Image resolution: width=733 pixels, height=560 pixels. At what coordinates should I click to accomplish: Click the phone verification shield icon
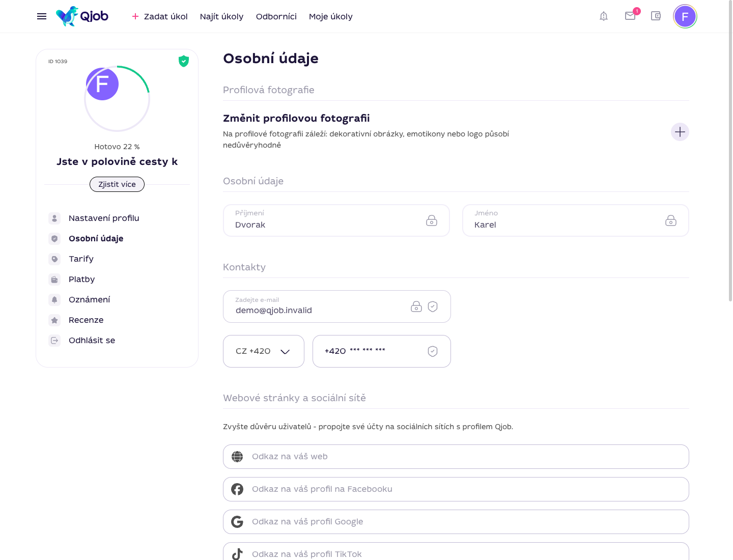click(x=433, y=351)
